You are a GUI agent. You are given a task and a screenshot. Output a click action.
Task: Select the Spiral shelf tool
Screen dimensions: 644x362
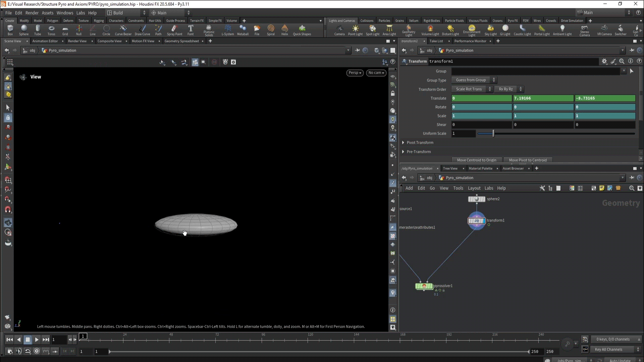coord(271,30)
